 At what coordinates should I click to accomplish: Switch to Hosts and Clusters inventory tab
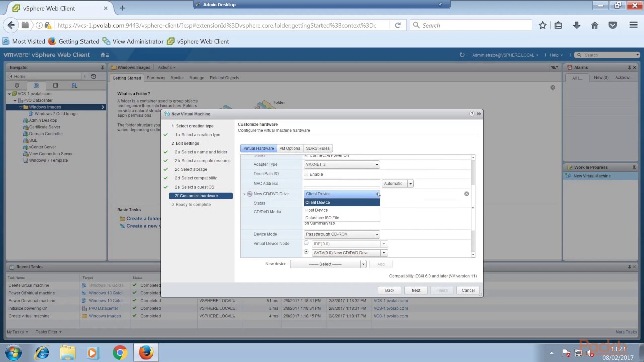click(17, 86)
